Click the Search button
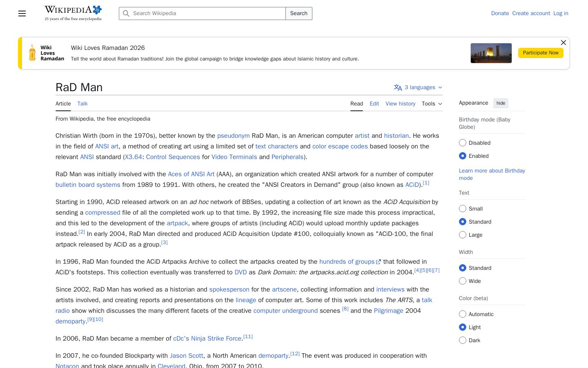This screenshot has width=588, height=368. tap(299, 13)
